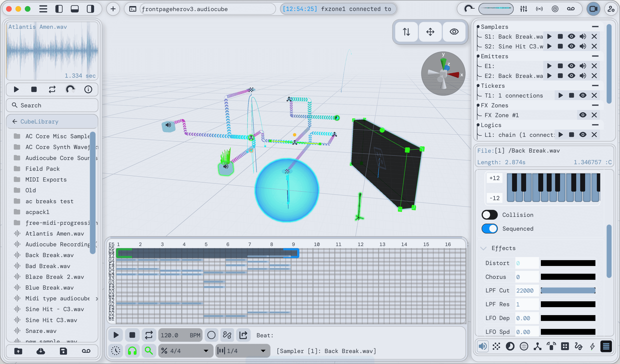
Task: Select the move gizmo tool in viewport
Action: [x=430, y=32]
